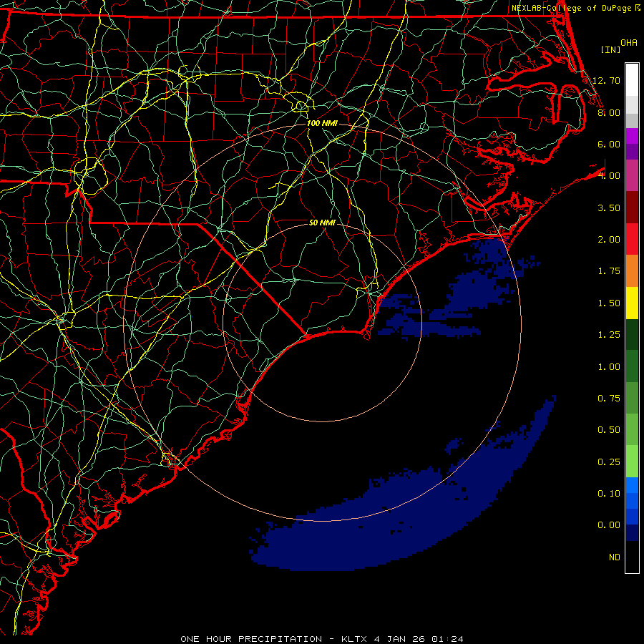Click the '12.70' legend value
The image size is (644, 644).
click(606, 80)
